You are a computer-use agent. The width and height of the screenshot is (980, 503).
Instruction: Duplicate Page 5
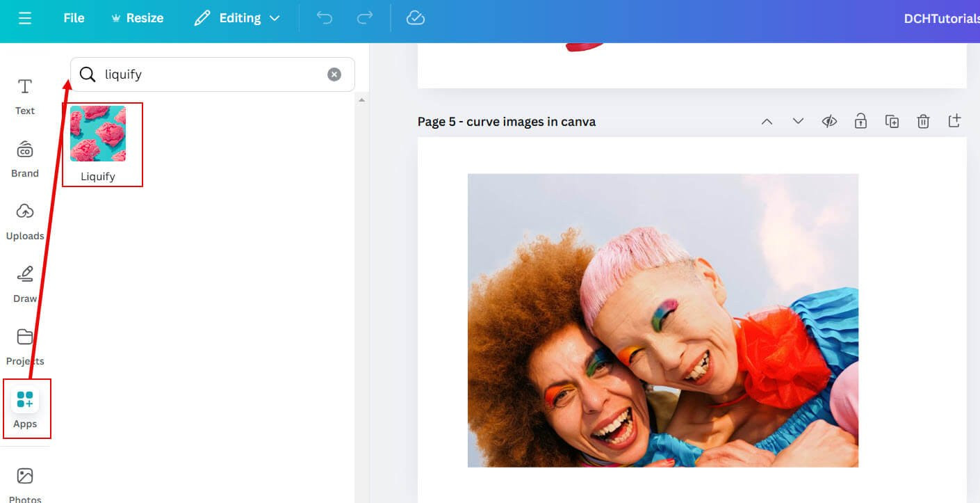(x=892, y=122)
